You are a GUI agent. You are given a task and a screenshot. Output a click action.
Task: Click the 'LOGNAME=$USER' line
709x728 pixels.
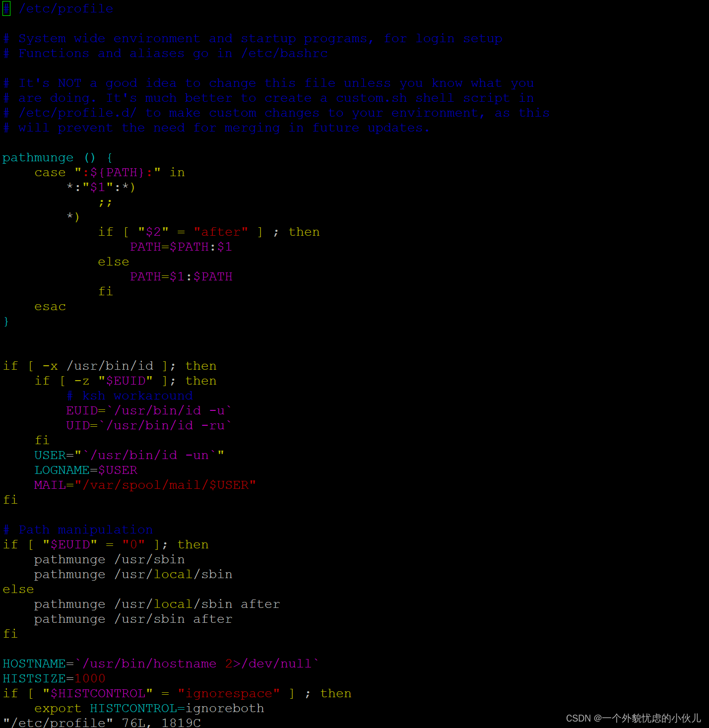click(86, 470)
